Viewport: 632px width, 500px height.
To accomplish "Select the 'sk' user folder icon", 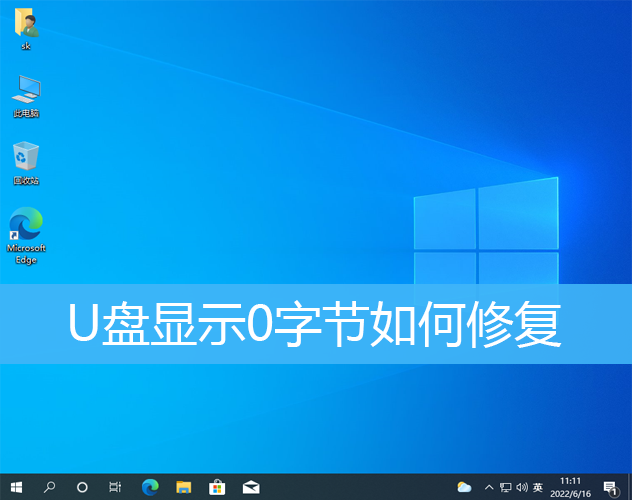I will pos(26,27).
